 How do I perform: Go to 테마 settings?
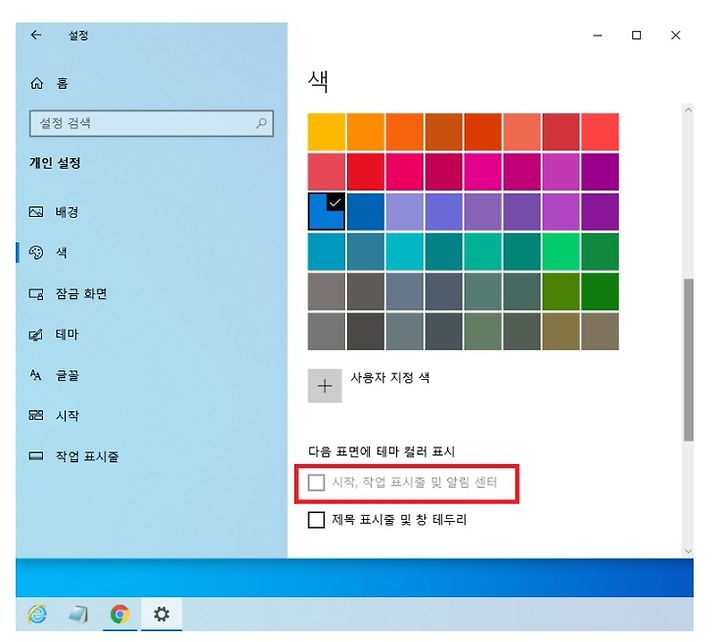(x=67, y=334)
